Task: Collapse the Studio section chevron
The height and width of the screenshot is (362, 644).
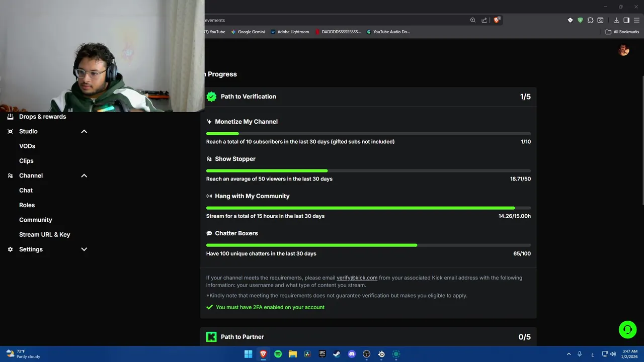Action: 84,131
